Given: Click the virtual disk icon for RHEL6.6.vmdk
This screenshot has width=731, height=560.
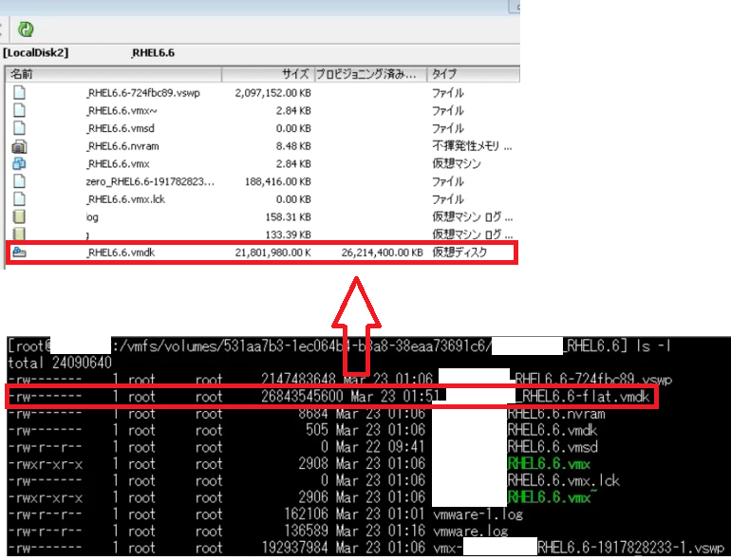Looking at the screenshot, I should tap(19, 252).
